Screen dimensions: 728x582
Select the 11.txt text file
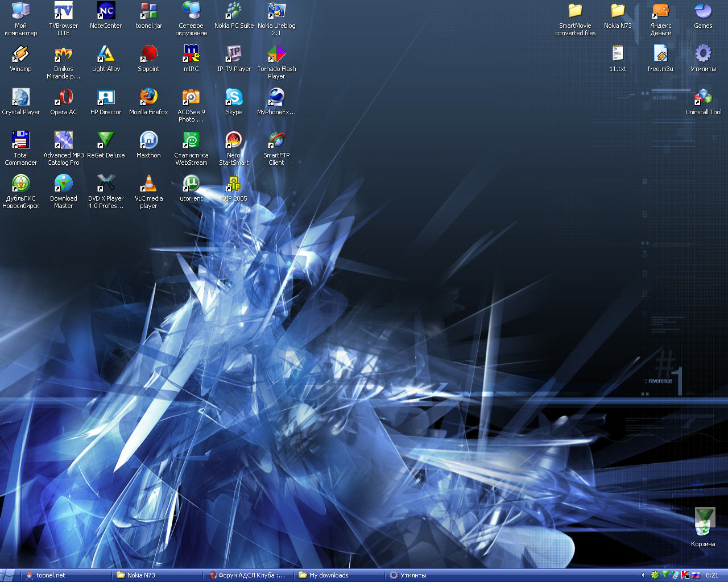618,55
